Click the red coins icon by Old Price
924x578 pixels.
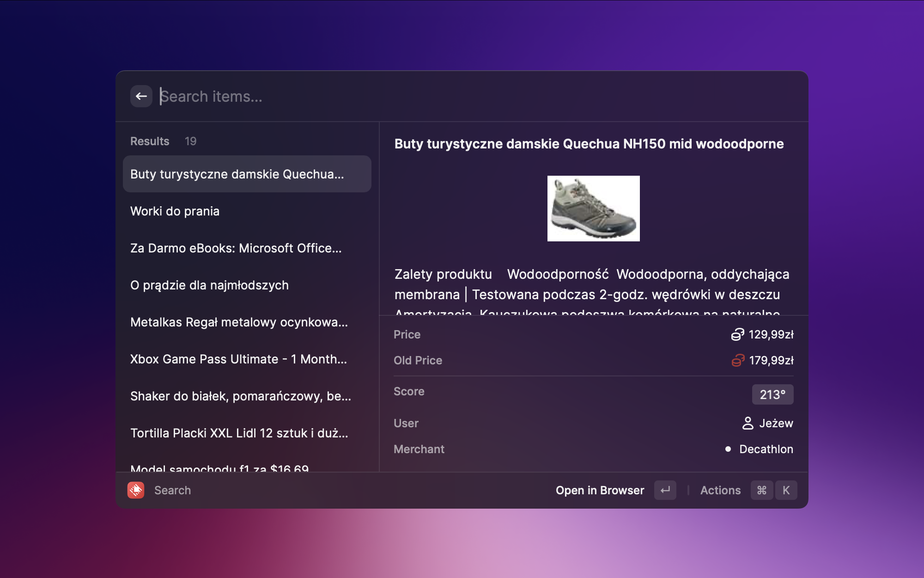point(738,360)
